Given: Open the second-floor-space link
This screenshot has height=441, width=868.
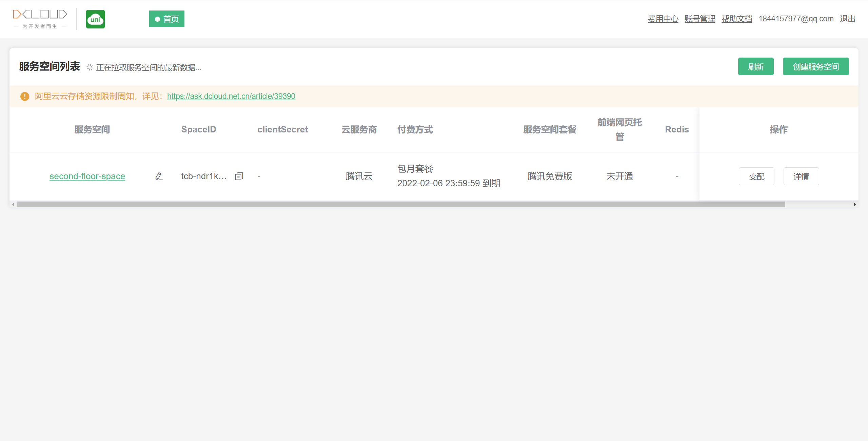Looking at the screenshot, I should tap(87, 176).
